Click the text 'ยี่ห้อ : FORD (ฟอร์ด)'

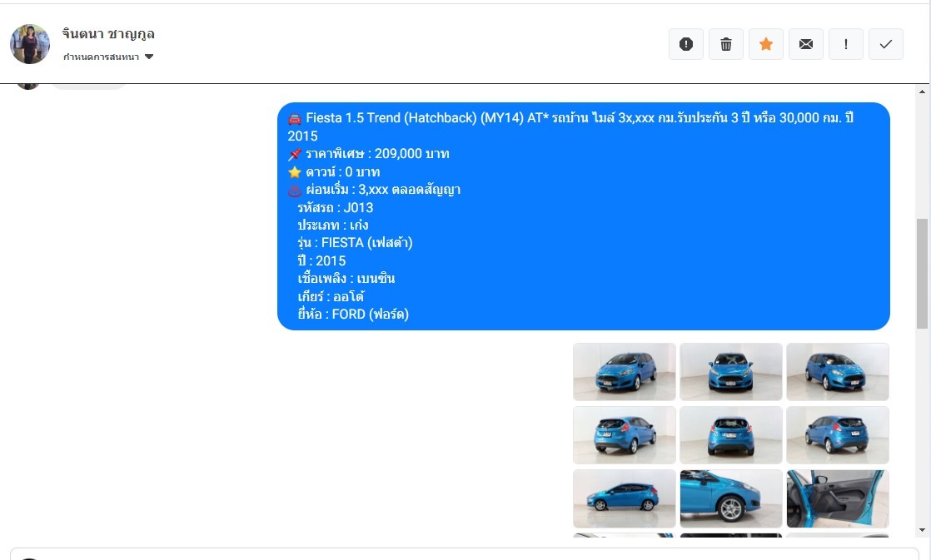(x=353, y=315)
